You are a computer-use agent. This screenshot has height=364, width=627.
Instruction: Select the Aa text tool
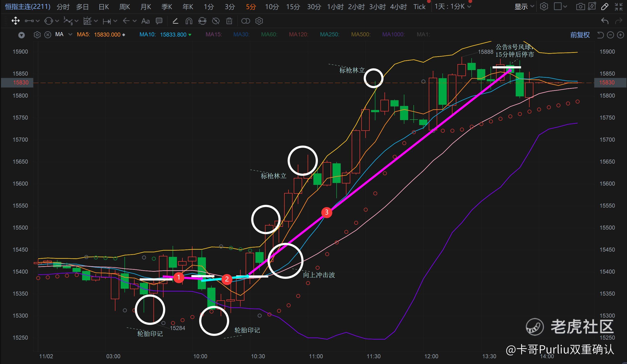pos(145,21)
